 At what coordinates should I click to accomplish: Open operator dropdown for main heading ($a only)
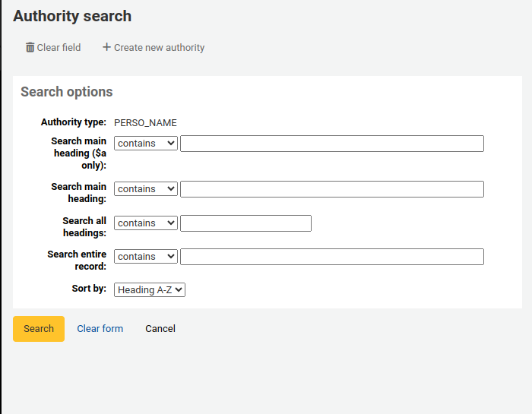pyautogui.click(x=146, y=144)
